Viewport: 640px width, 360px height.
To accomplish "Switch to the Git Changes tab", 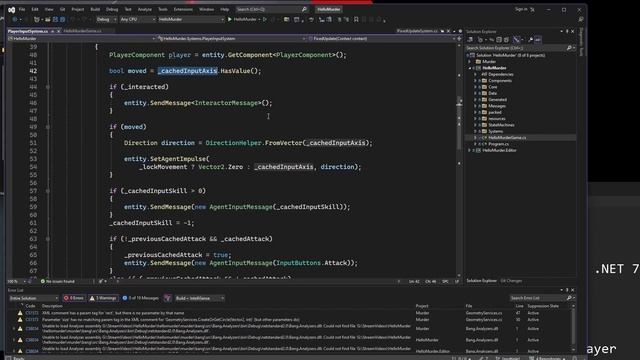I will tap(511, 281).
